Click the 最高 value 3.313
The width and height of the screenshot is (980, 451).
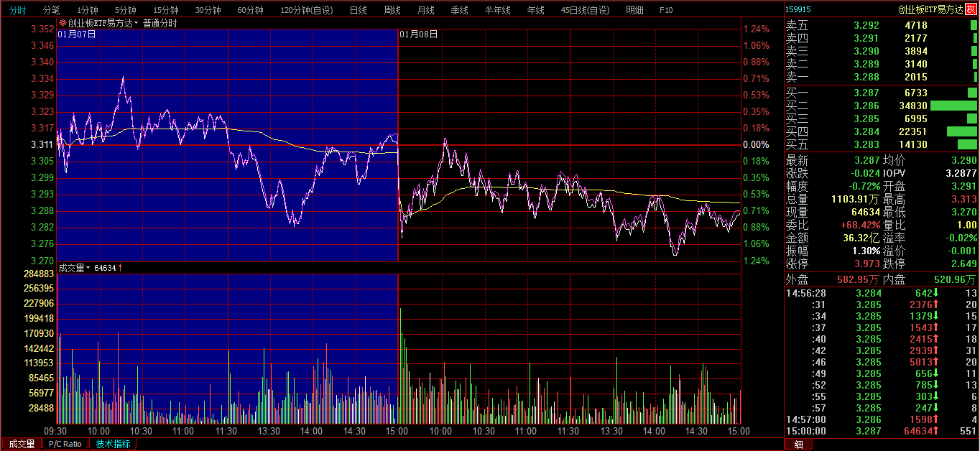[964, 200]
